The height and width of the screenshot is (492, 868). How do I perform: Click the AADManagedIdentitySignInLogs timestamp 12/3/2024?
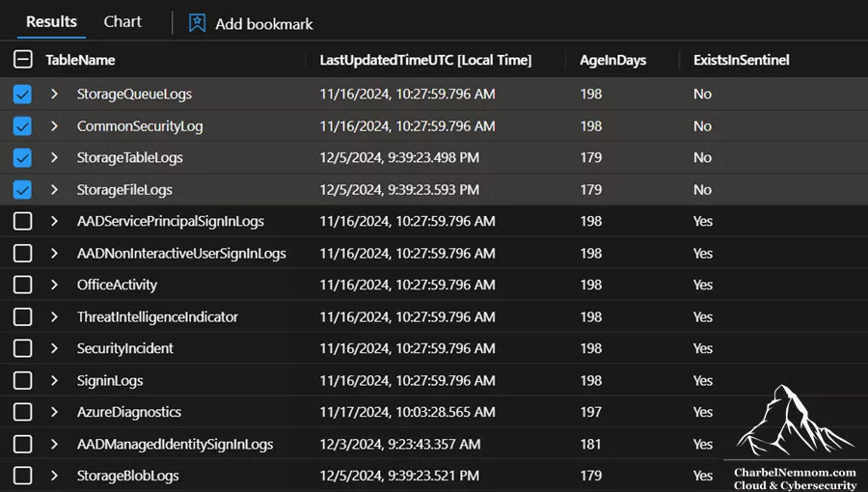tap(400, 445)
